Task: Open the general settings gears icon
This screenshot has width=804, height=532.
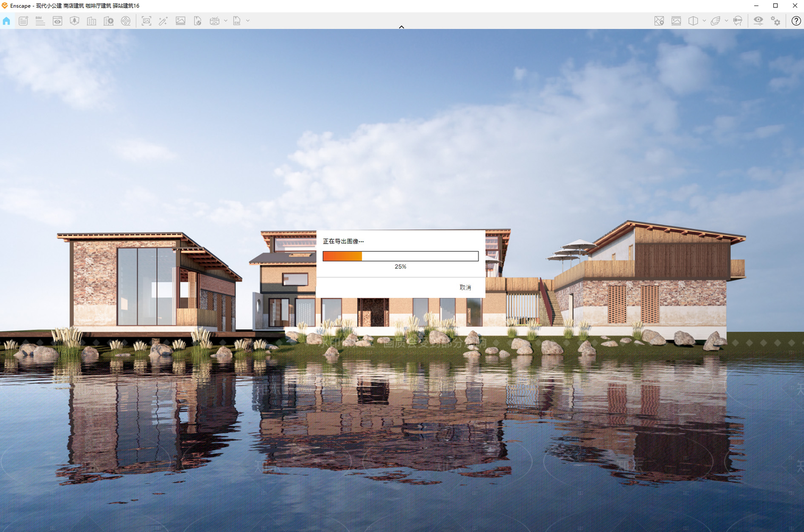Action: click(775, 21)
